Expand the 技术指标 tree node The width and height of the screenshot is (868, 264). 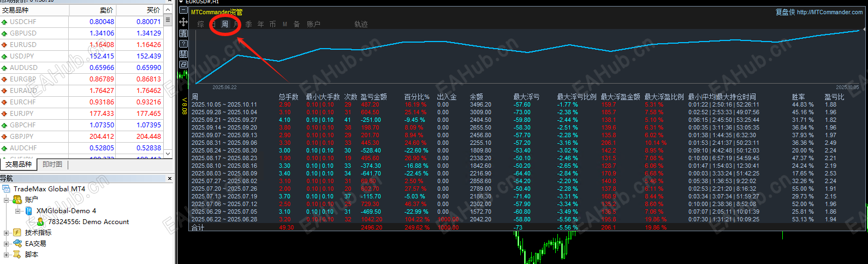click(7, 233)
